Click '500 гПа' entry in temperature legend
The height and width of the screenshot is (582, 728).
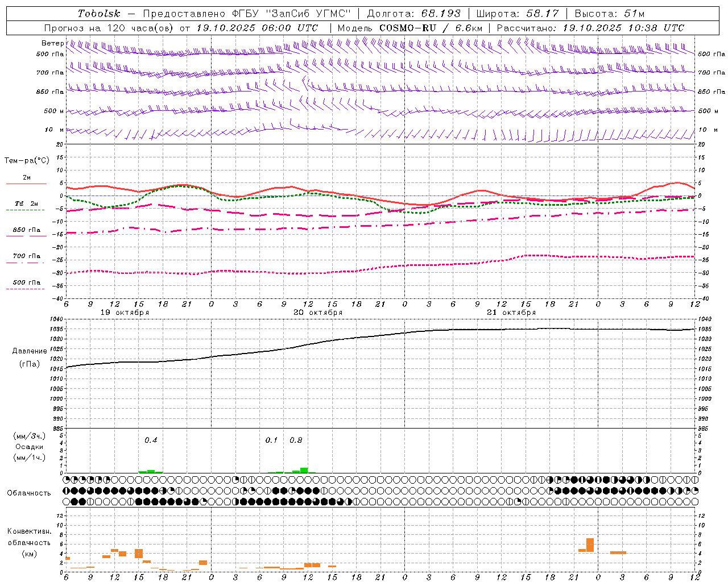tap(27, 282)
